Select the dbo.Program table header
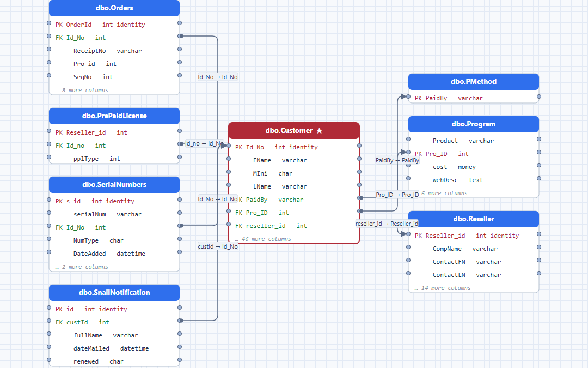Viewport: 588px width, 368px height. point(474,124)
